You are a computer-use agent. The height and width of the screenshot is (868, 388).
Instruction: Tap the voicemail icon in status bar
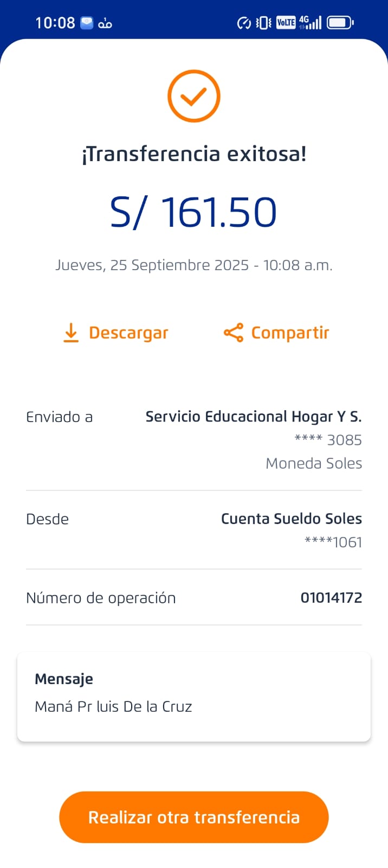[105, 23]
